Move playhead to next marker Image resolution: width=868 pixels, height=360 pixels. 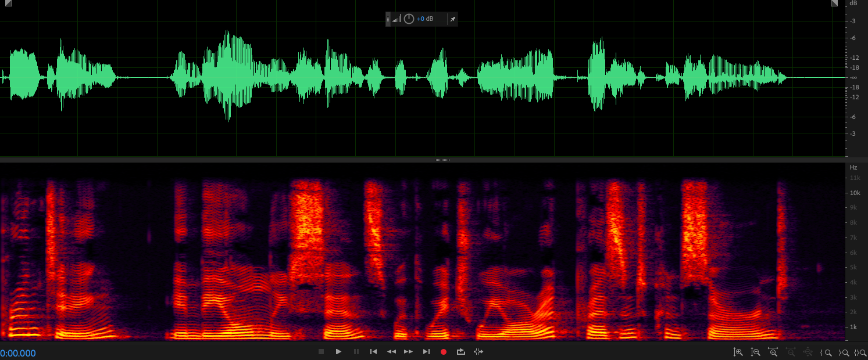click(426, 352)
